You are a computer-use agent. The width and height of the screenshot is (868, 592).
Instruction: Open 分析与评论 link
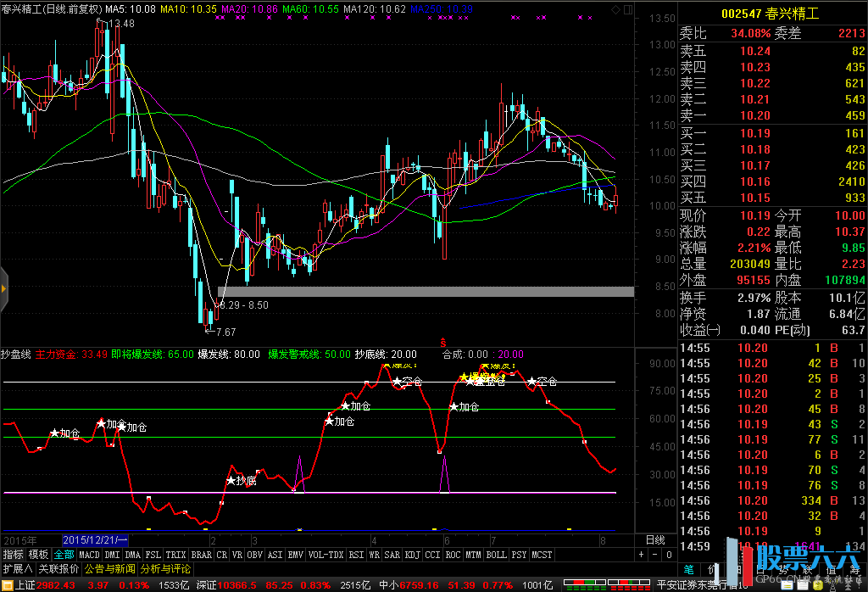165,569
